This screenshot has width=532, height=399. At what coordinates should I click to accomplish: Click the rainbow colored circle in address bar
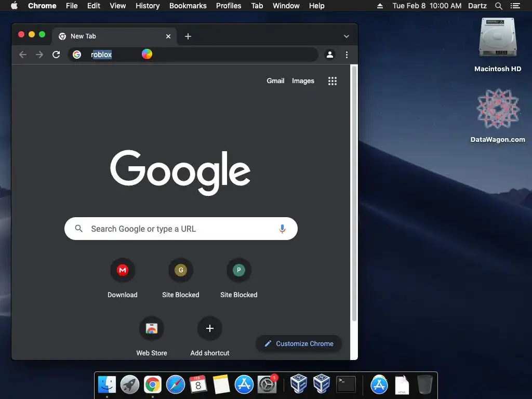coord(147,54)
